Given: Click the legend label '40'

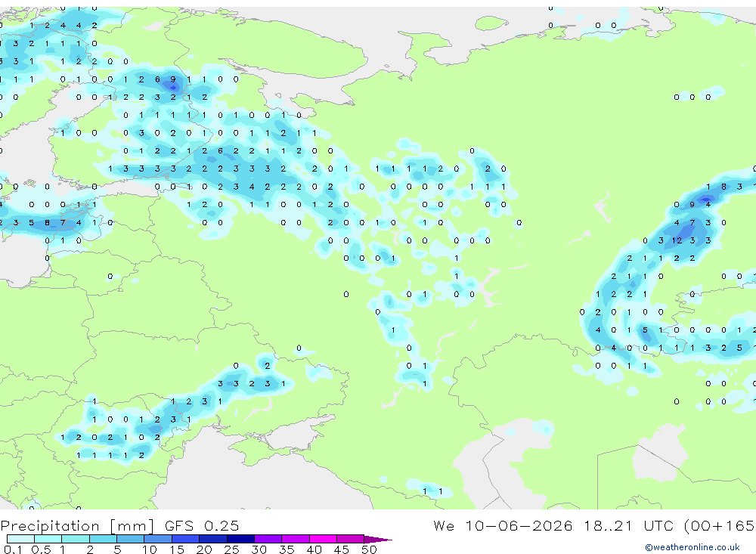Looking at the screenshot, I should coord(314,549).
